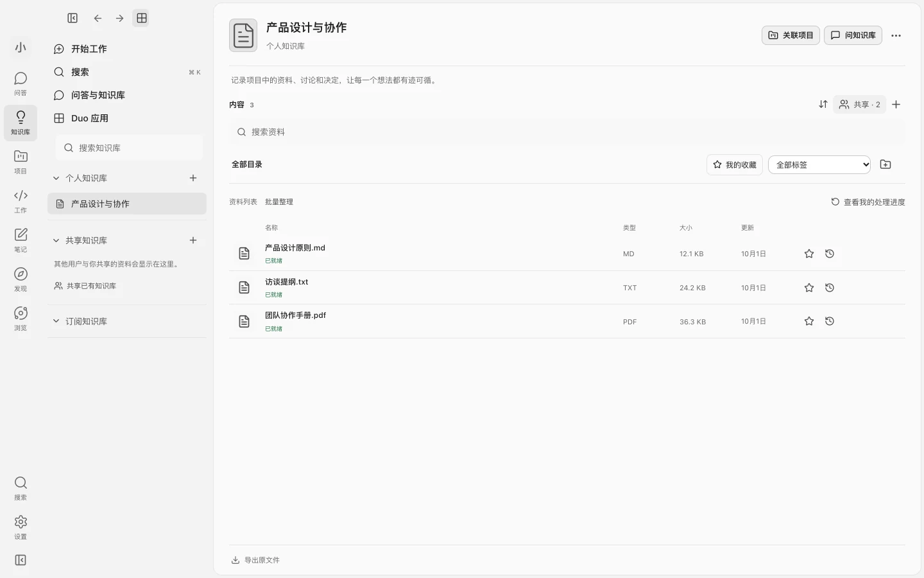This screenshot has height=578, width=924.
Task: Toggle 我的收藏 filter
Action: pyautogui.click(x=735, y=164)
